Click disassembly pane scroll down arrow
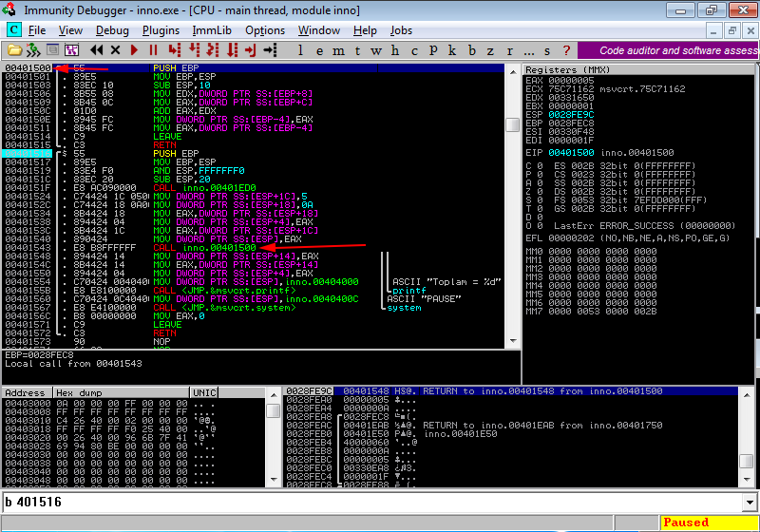The width and height of the screenshot is (760, 532). (513, 341)
